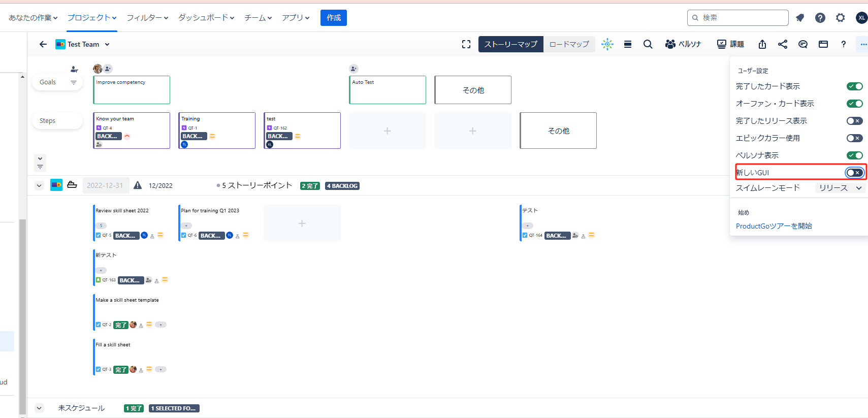Open the プロジェクト menu
This screenshot has height=418, width=868.
click(92, 18)
